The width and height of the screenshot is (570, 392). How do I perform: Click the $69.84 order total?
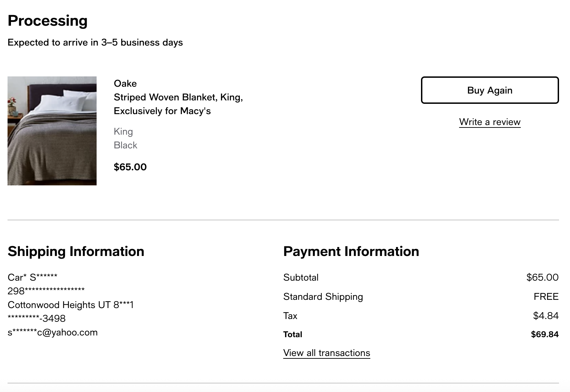(x=545, y=334)
